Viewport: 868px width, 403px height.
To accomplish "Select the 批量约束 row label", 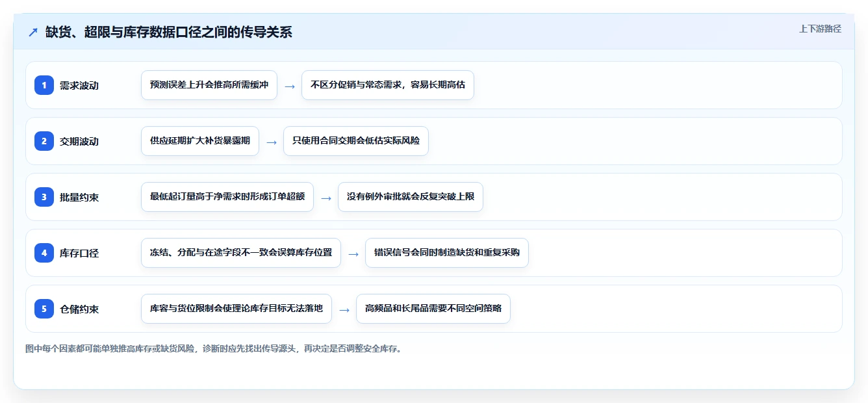I will coord(79,197).
